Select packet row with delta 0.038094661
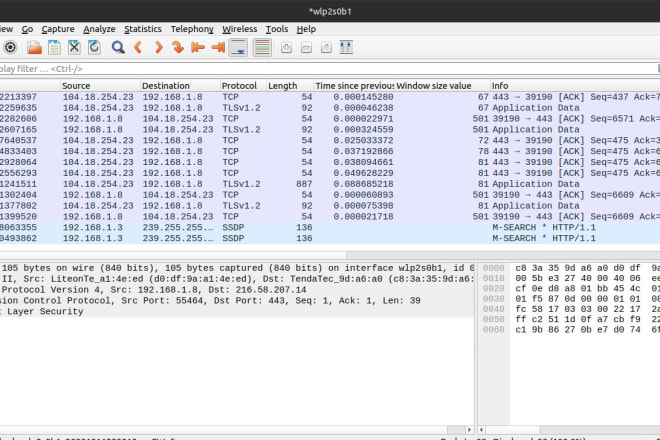The width and height of the screenshot is (660, 440). click(330, 163)
